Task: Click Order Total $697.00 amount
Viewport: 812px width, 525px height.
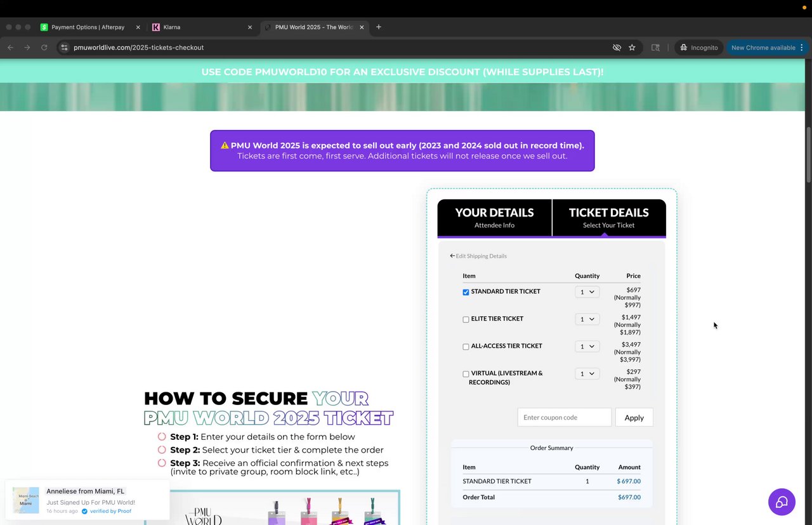Action: [629, 497]
